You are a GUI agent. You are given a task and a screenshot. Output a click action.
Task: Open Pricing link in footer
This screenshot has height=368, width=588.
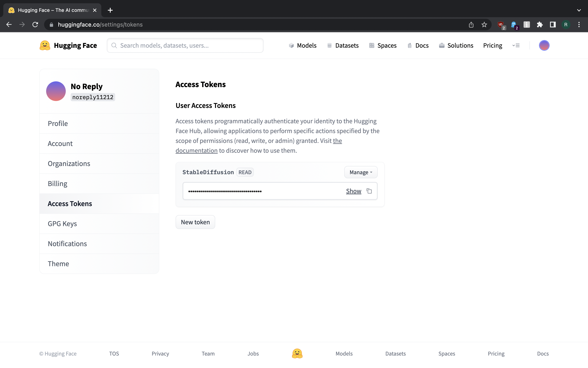[x=496, y=354]
